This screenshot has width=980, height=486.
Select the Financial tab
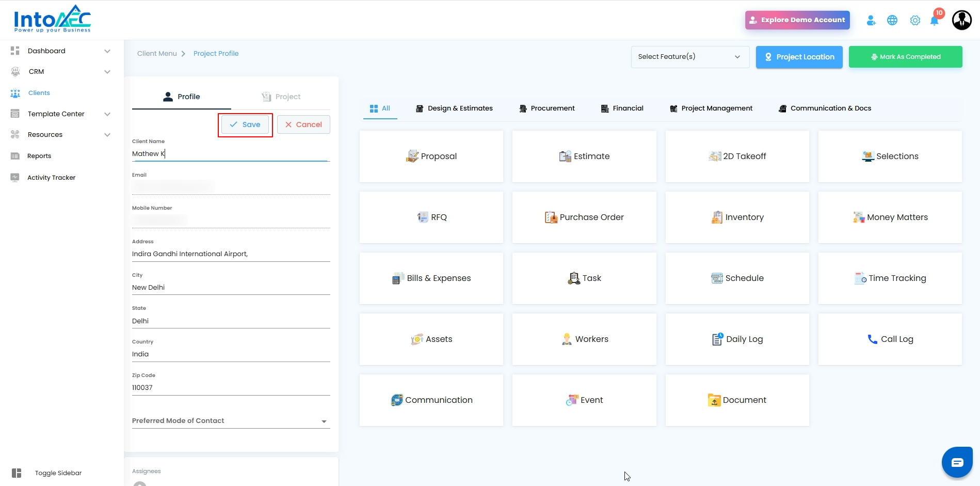point(622,108)
